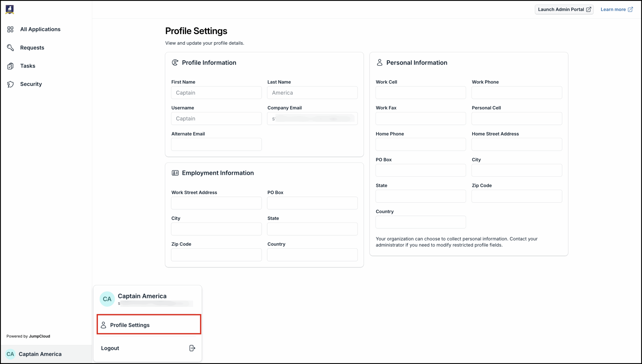Open Requests via the key icon
Viewport: 642px width, 364px height.
click(11, 48)
